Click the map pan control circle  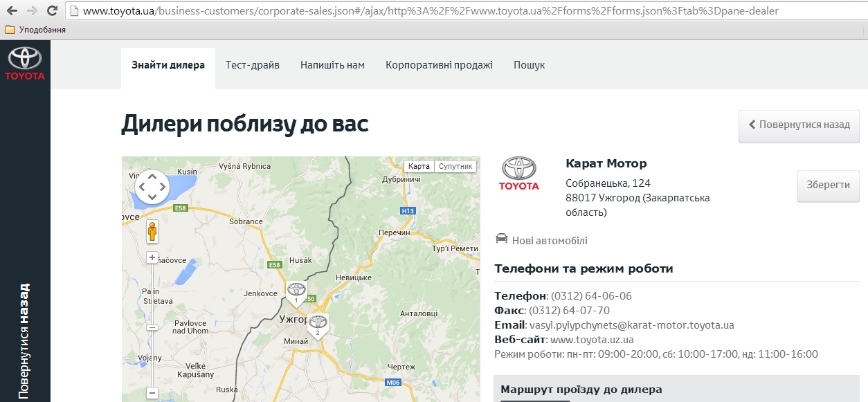(152, 187)
